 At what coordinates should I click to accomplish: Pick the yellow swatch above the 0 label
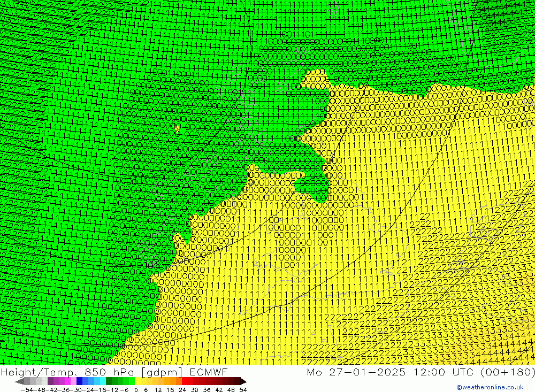click(x=137, y=381)
